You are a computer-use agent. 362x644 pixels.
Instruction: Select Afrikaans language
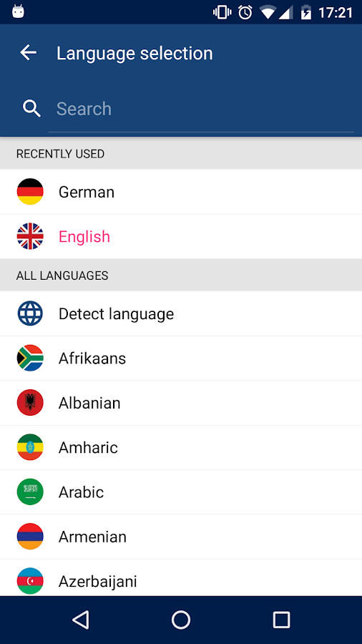coord(181,358)
